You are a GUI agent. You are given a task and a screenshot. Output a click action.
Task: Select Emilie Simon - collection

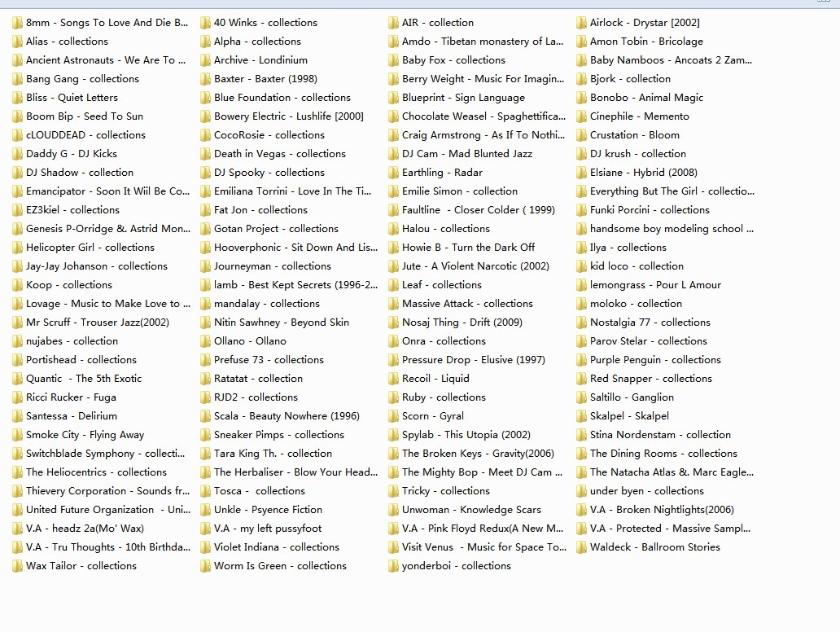[460, 191]
